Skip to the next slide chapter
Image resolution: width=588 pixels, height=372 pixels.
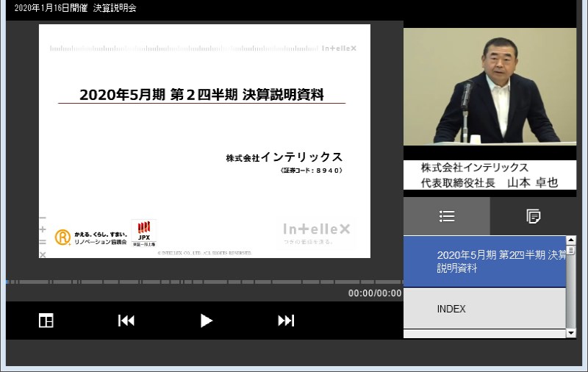pos(286,321)
